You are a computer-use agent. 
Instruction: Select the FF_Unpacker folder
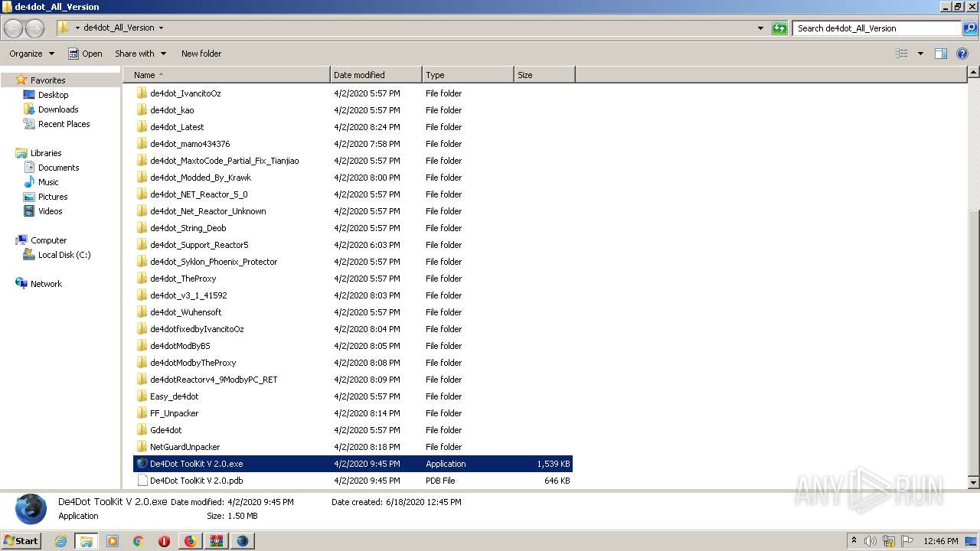click(x=174, y=413)
